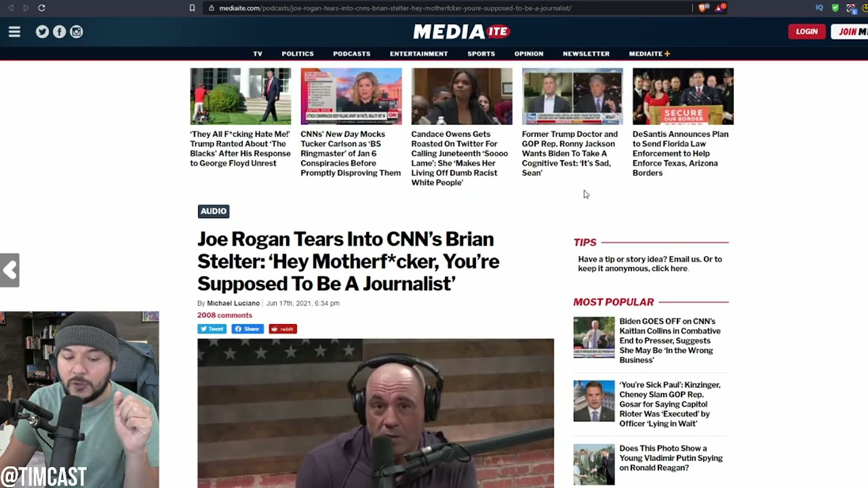Screen dimensions: 868x488
Task: Open the Ronny Jackson cognitive test headline
Action: 572,153
